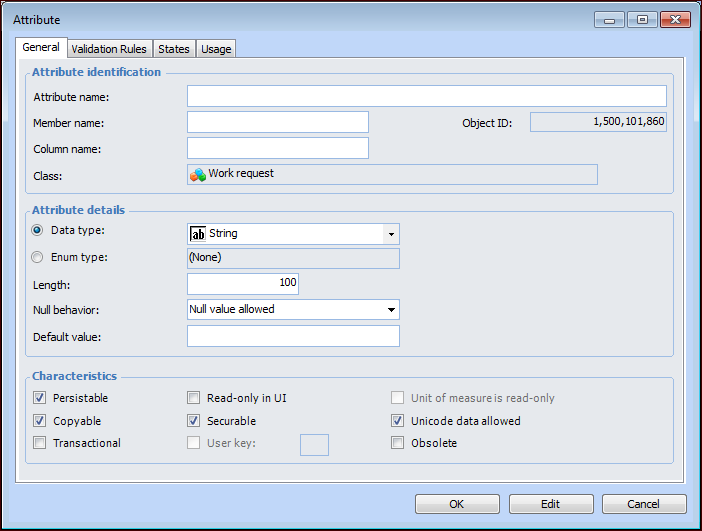Open the Null behavior dropdown
Screen dimensions: 702x531
tap(391, 309)
